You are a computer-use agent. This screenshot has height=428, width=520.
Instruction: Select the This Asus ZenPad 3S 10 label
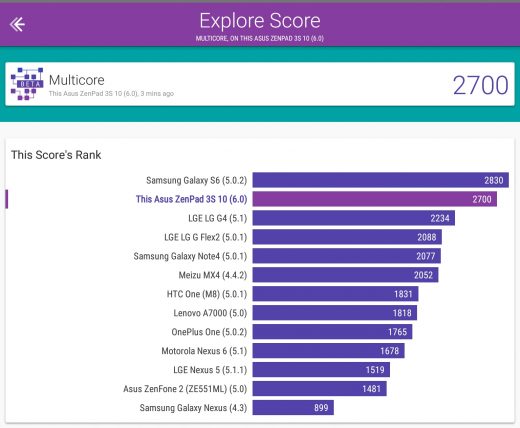tap(191, 199)
